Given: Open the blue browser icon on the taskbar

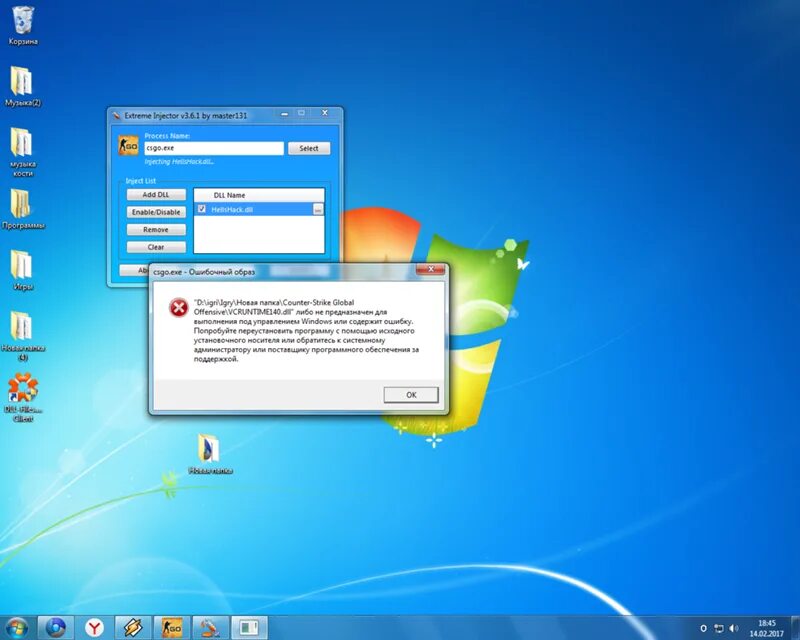Looking at the screenshot, I should coord(56,628).
